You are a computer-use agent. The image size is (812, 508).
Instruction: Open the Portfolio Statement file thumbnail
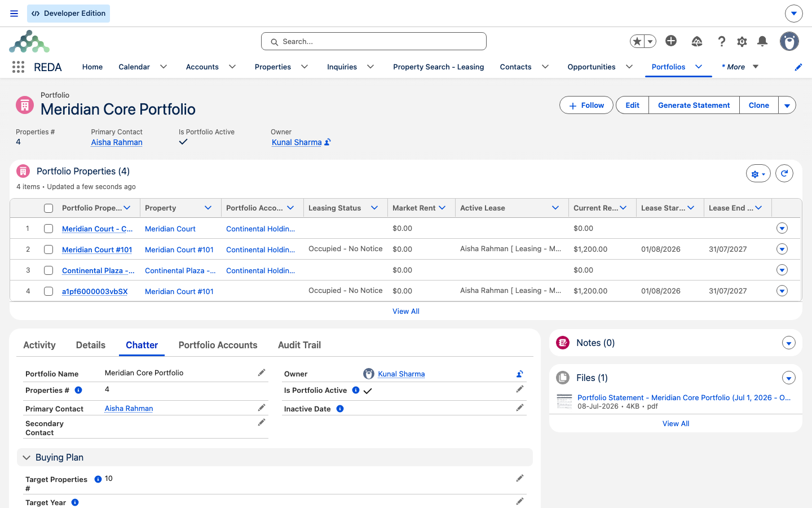point(564,401)
